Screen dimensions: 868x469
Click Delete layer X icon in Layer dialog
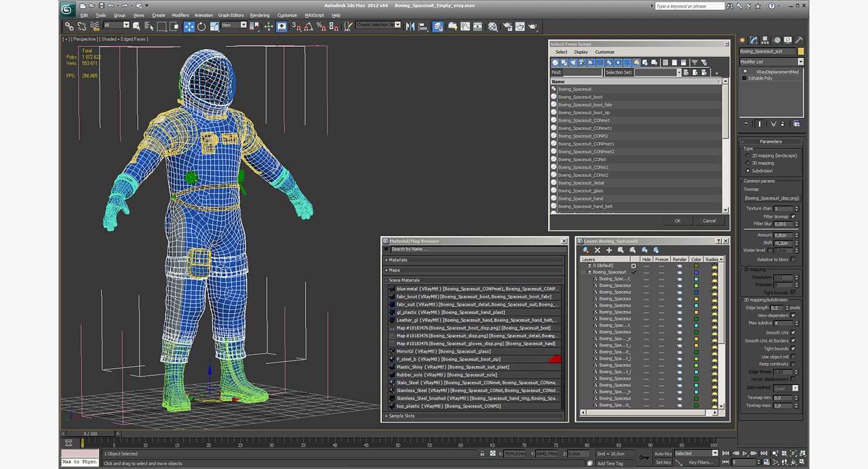[597, 250]
